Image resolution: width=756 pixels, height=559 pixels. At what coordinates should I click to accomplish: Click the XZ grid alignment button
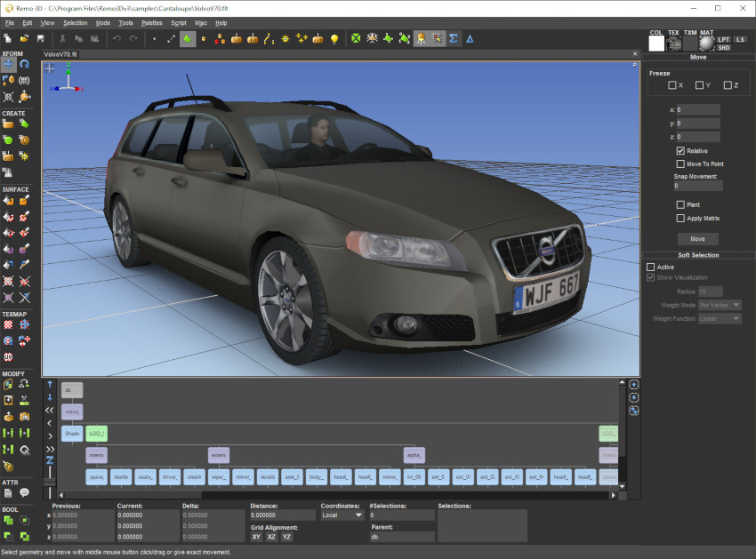click(x=271, y=537)
